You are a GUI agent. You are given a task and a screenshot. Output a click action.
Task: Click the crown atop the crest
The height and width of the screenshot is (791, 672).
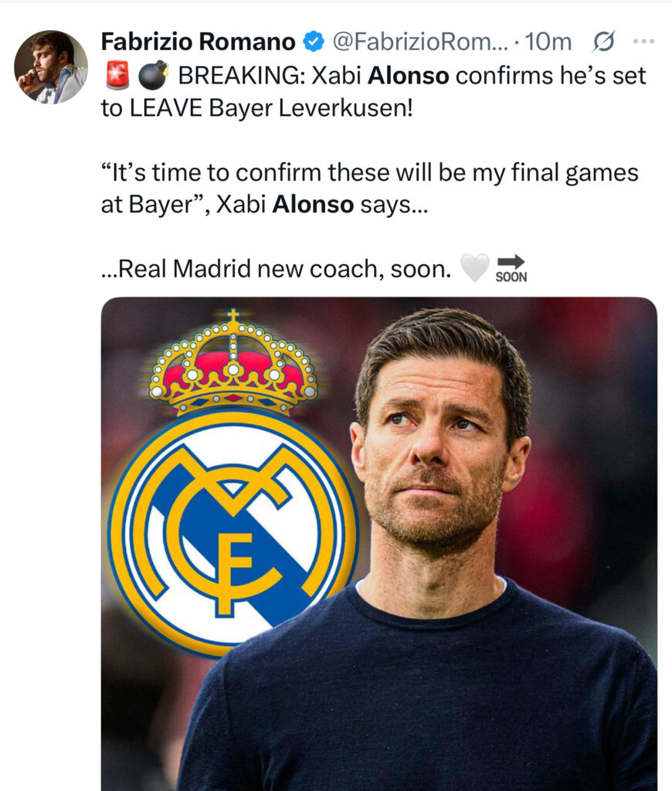pos(233,362)
